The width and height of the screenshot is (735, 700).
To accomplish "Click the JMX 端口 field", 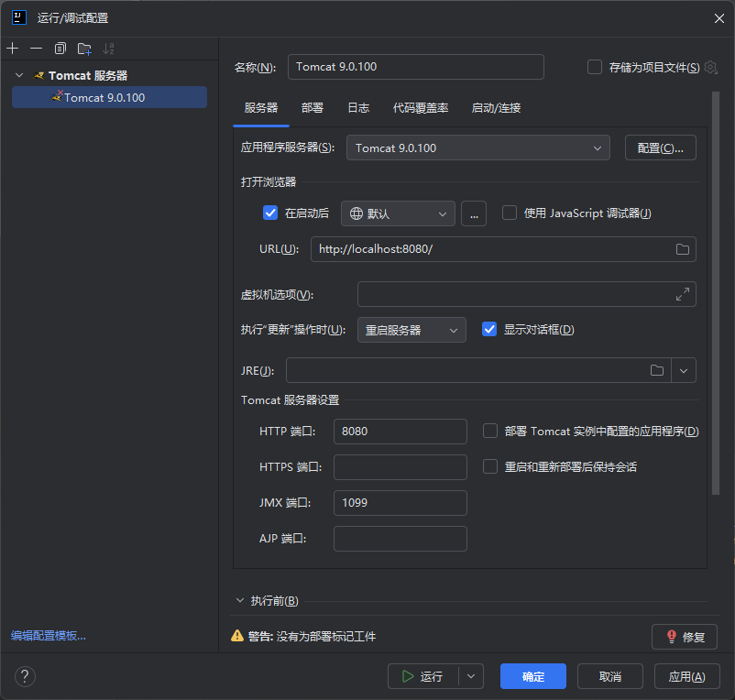I will 400,503.
